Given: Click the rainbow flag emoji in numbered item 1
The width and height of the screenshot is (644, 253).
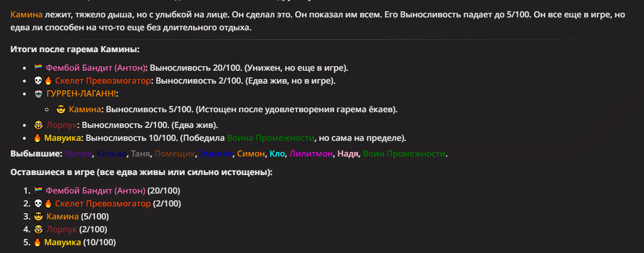Looking at the screenshot, I should [38, 191].
